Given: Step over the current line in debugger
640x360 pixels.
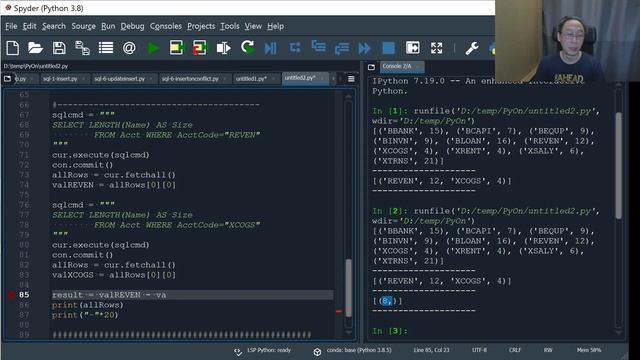Looking at the screenshot, I should [295, 48].
